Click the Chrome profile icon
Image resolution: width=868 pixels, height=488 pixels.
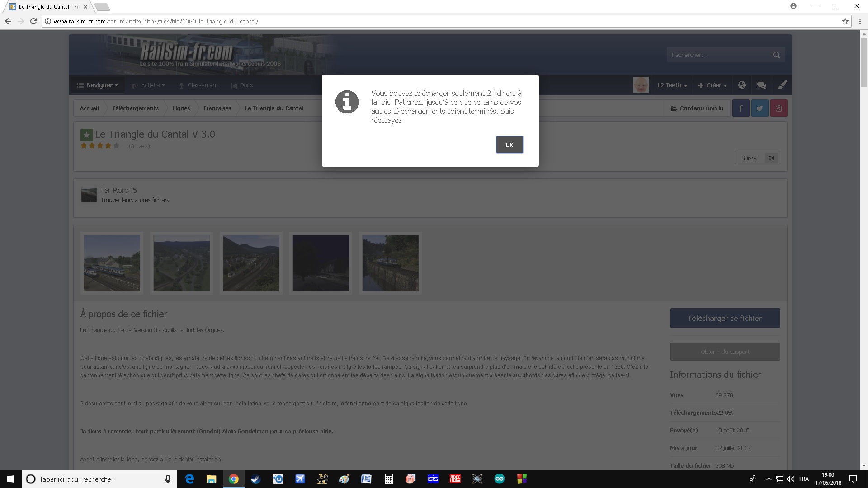pos(793,6)
